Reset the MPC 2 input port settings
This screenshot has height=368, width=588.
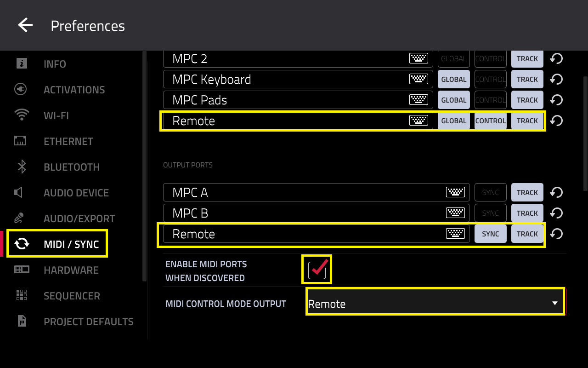556,58
